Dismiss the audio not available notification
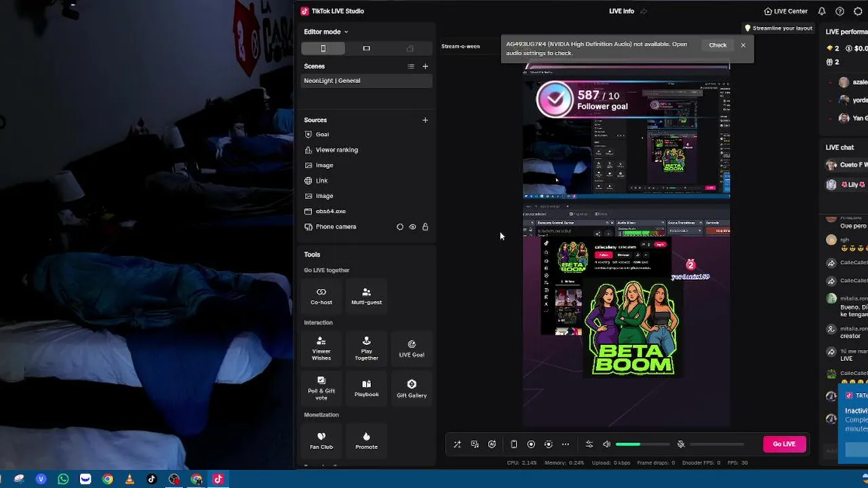The width and height of the screenshot is (868, 488). pos(743,45)
